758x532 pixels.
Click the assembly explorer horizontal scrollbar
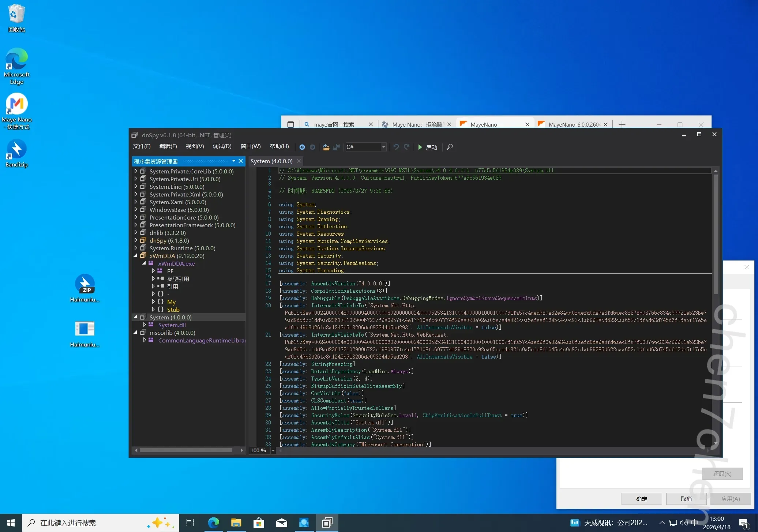point(186,450)
